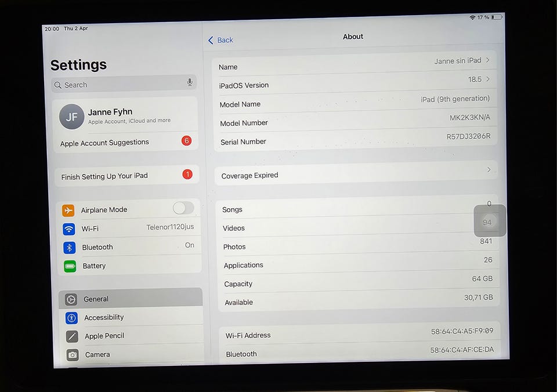Tap the Available 30,71 GB value
Image resolution: width=557 pixels, height=392 pixels.
479,297
